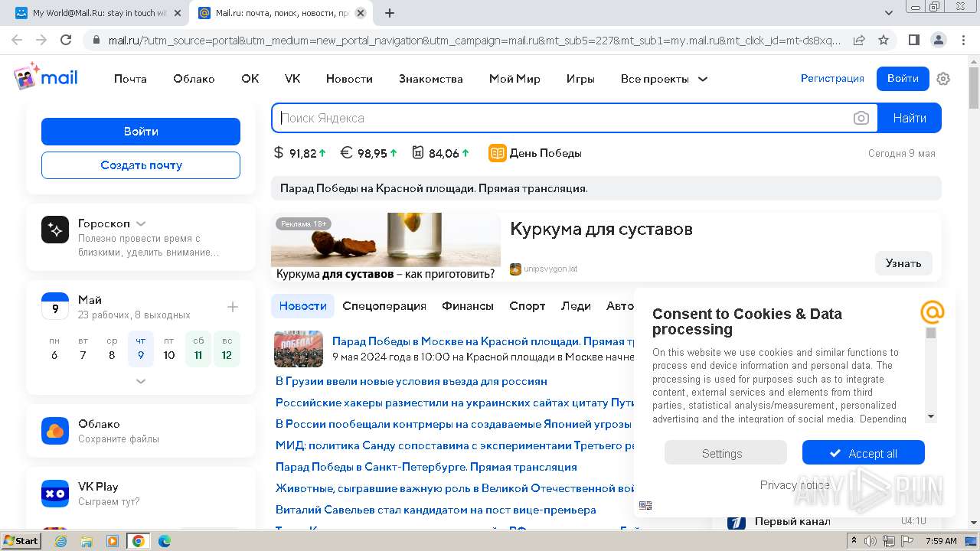Open the media player taskbar icon
The image size is (980, 551).
tap(113, 541)
